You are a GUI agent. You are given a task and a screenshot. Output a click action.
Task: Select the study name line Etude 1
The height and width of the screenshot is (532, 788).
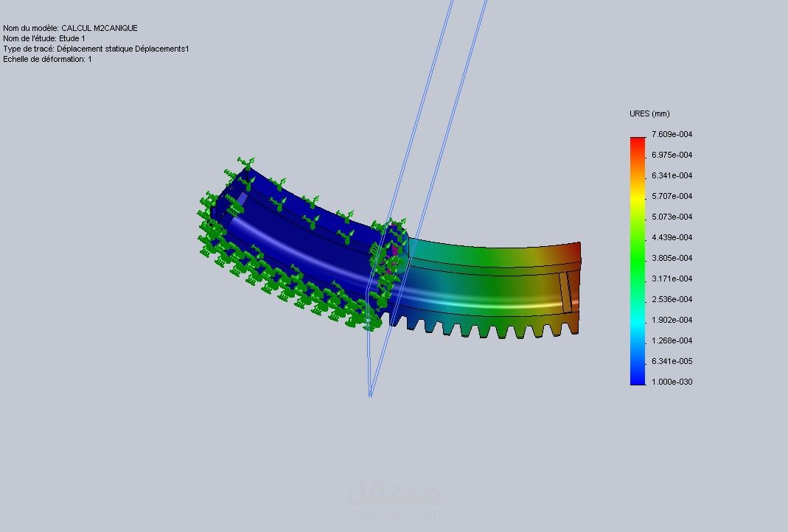44,38
